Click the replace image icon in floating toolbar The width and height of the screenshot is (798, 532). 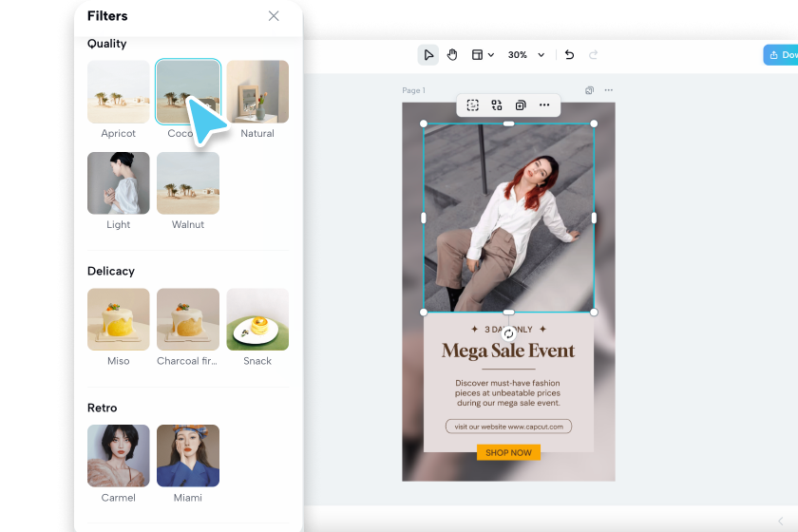click(x=497, y=104)
